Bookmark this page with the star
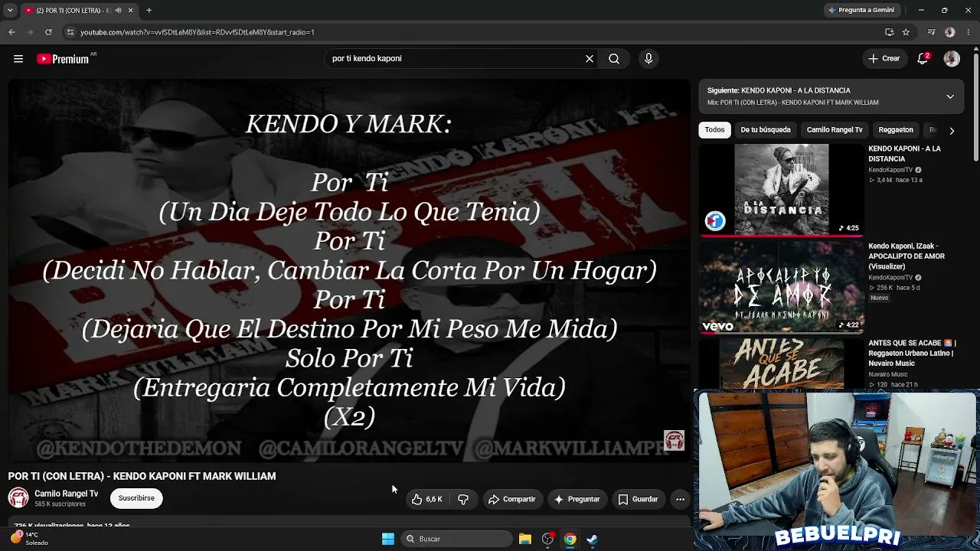Image resolution: width=980 pixels, height=551 pixels. click(x=906, y=32)
